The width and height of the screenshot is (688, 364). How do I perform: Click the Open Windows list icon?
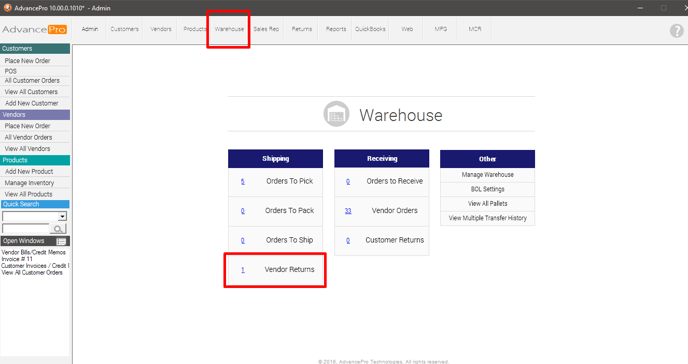point(61,241)
